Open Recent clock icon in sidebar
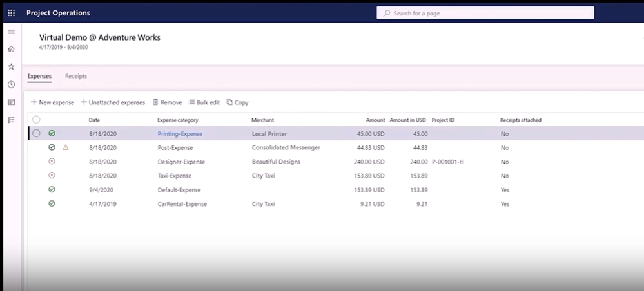Screen dimensions: 644x291 click(x=11, y=84)
